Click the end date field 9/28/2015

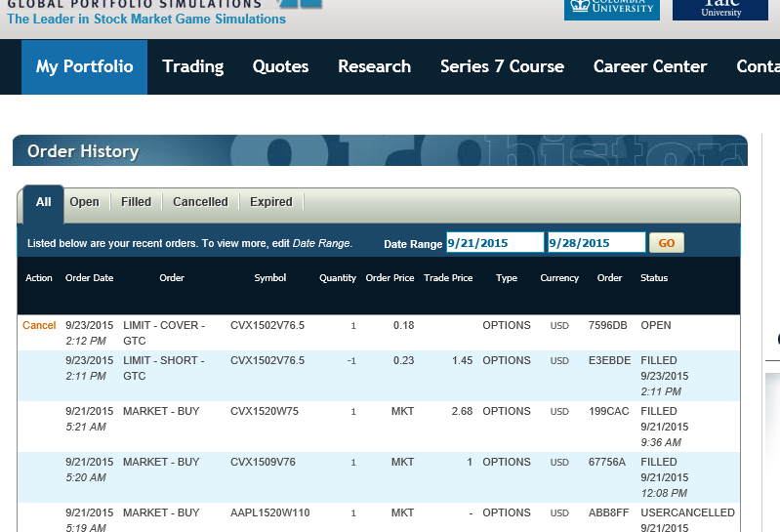[595, 243]
